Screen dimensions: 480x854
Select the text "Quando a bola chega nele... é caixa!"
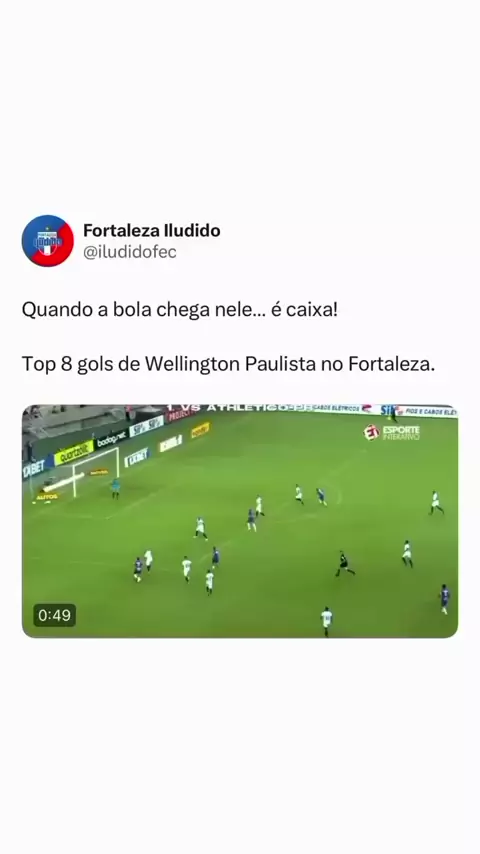(x=180, y=310)
